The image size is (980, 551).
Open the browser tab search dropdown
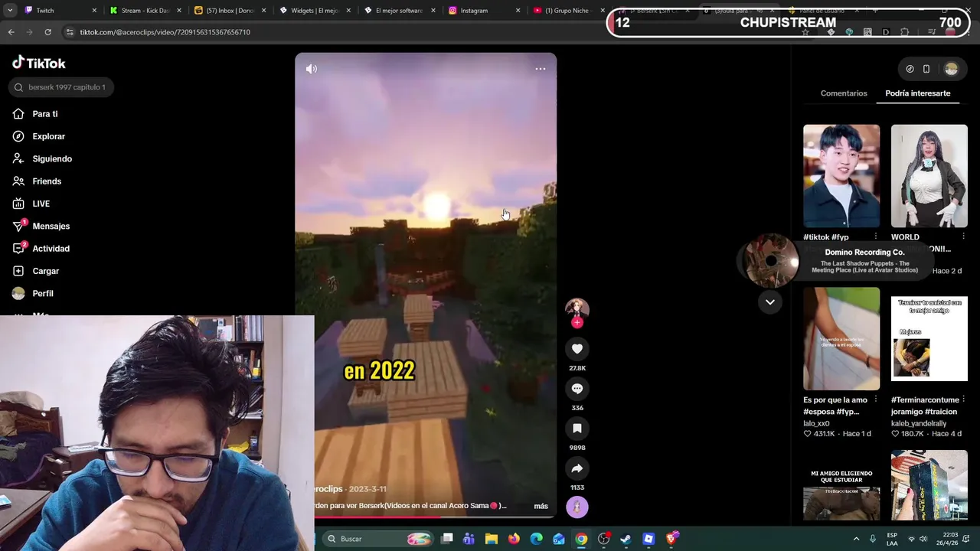click(x=9, y=11)
